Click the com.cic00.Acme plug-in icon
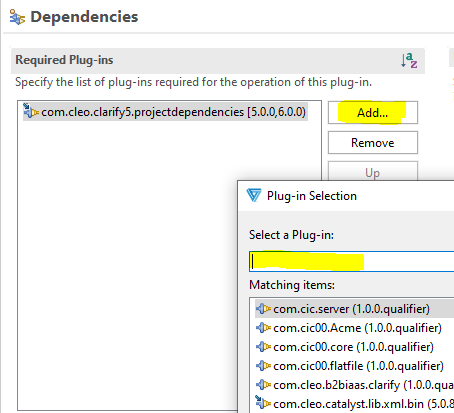The height and width of the screenshot is (413, 454). pyautogui.click(x=263, y=328)
